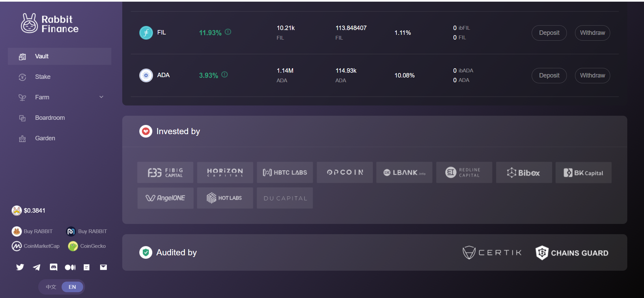
Task: Click the Boardroom sidebar icon
Action: [23, 118]
